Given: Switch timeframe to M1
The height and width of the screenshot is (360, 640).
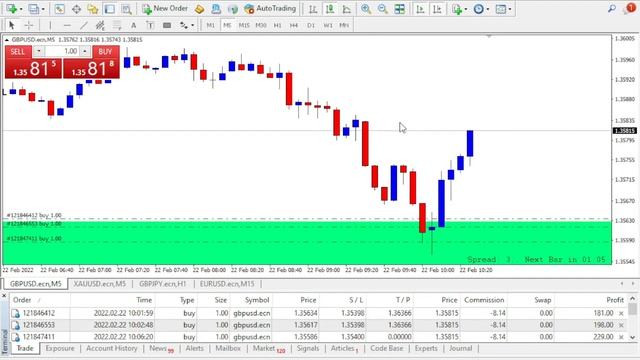Looking at the screenshot, I should coord(211,25).
